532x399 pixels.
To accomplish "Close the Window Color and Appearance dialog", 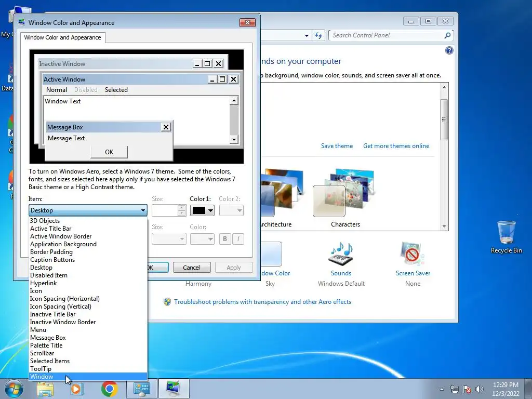I will [x=247, y=22].
